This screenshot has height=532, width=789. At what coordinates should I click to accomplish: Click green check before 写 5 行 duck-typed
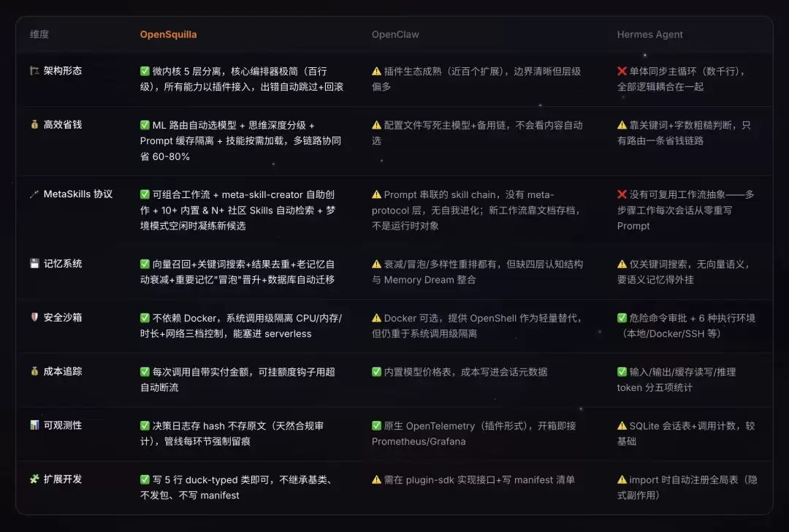click(x=145, y=479)
